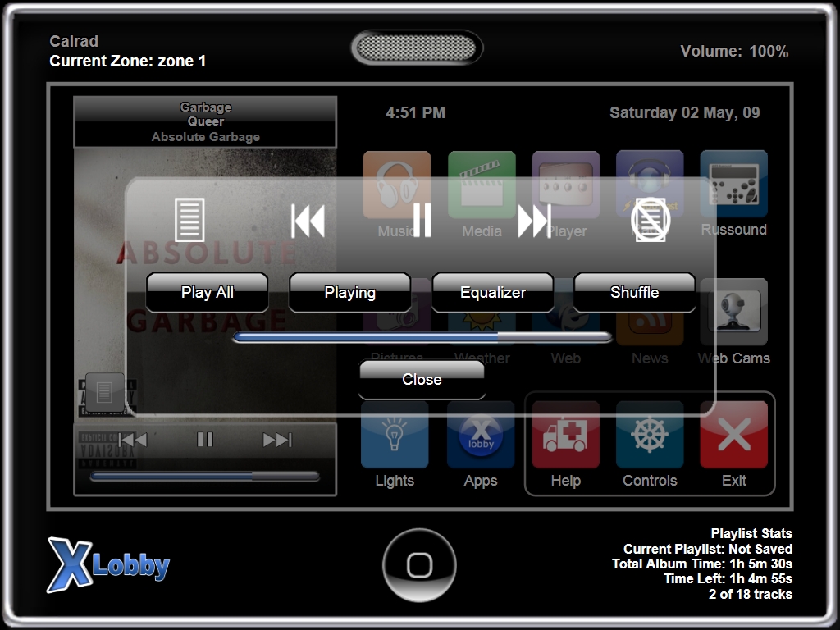
Task: Click the 'Saturday 02 May, 09' date
Action: [x=685, y=112]
